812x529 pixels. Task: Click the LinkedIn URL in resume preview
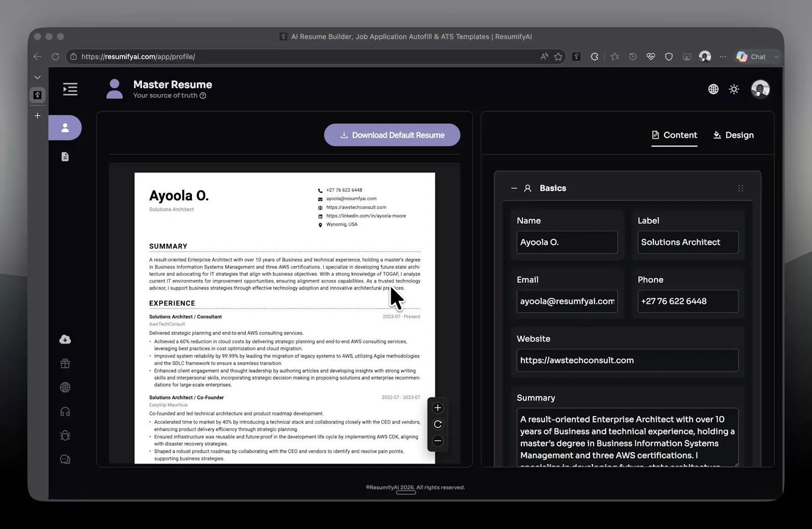point(366,216)
